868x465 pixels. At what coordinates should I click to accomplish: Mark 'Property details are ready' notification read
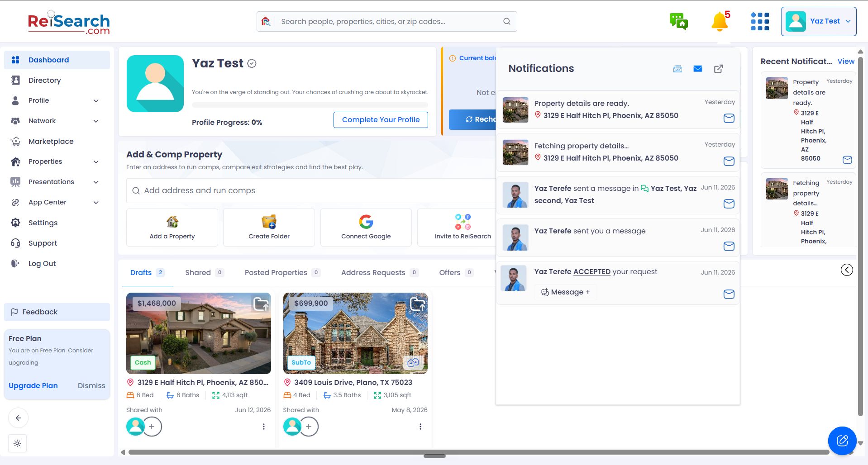tap(729, 119)
